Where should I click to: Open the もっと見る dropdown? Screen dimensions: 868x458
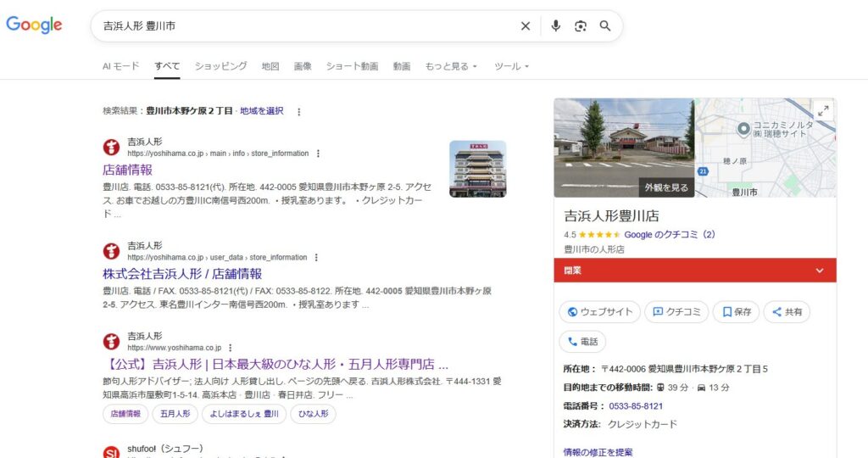click(x=451, y=66)
